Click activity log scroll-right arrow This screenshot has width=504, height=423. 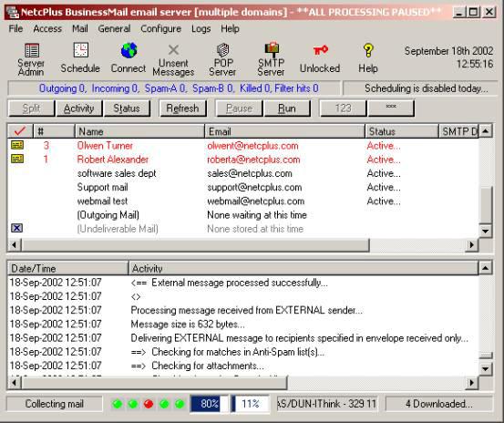tap(471, 383)
